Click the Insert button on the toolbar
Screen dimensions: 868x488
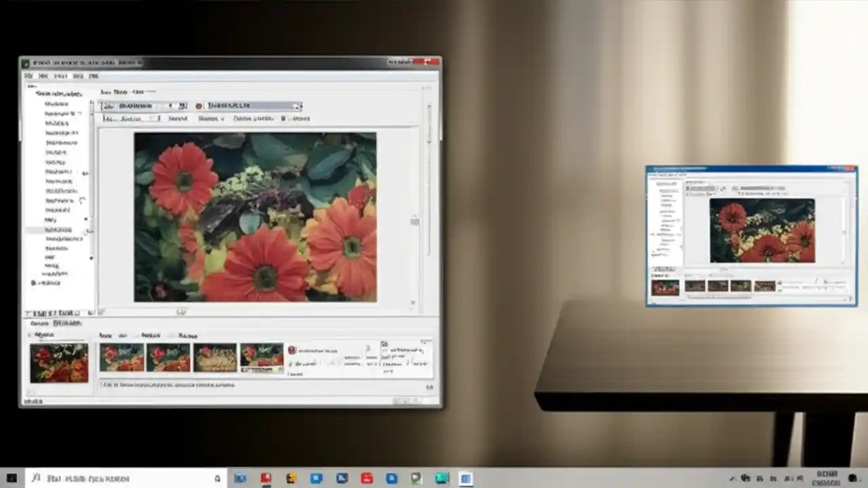pyautogui.click(x=177, y=119)
